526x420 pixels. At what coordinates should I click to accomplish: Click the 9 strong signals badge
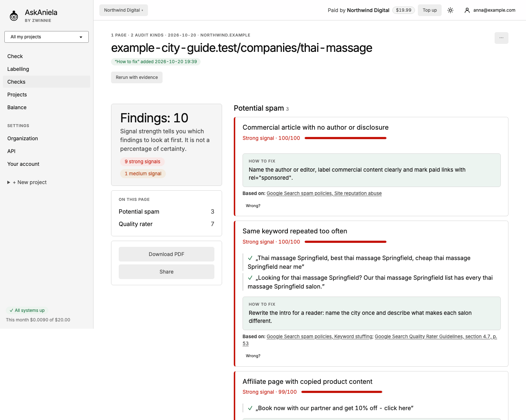(x=142, y=162)
